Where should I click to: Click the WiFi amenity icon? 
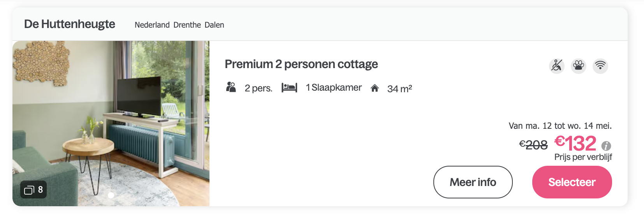[x=600, y=66]
